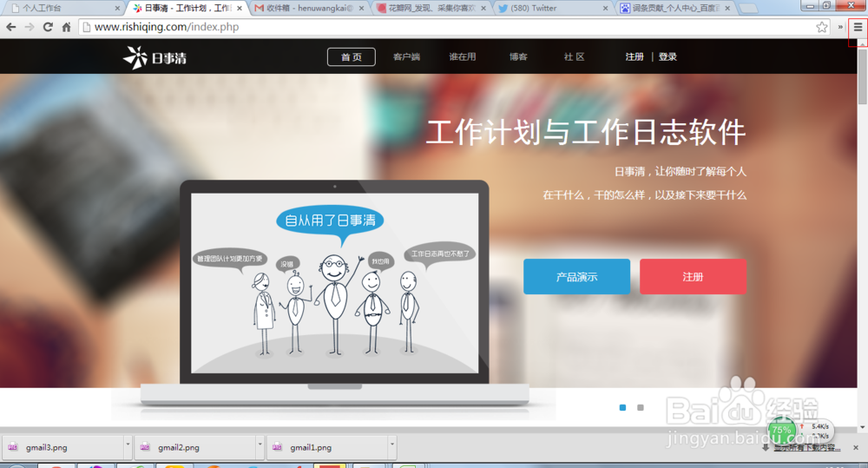This screenshot has height=468, width=868.
Task: Click the green 75% floating indicator
Action: 781,430
